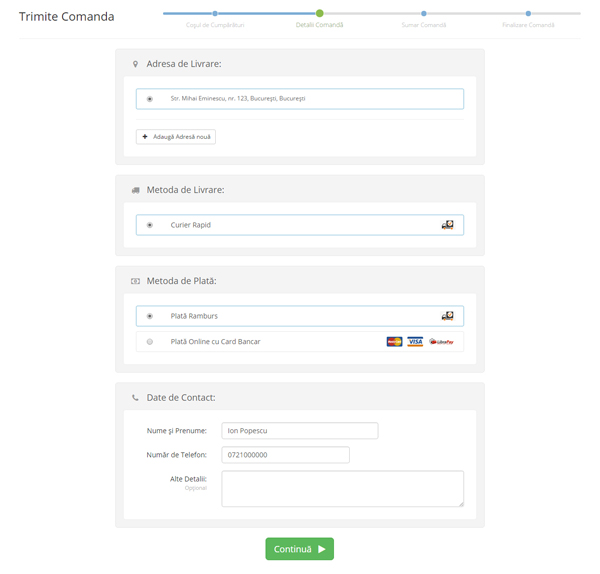Viewport: 600px width, 574px height.
Task: Click the phone icon beside Date de Contact
Action: click(135, 398)
